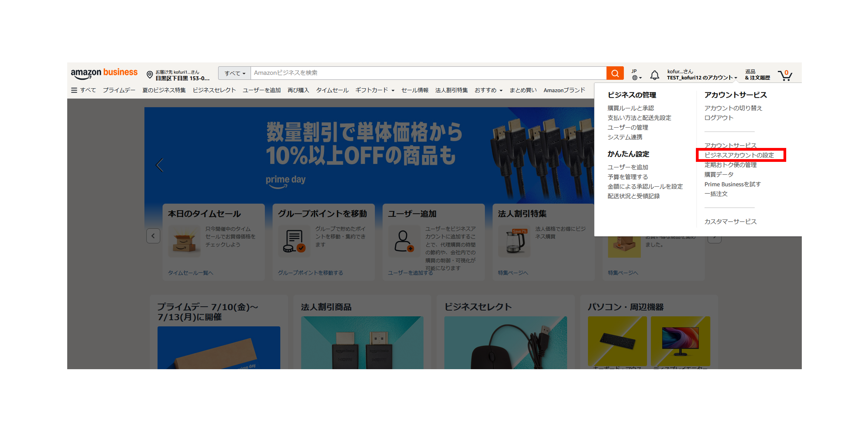Click 定期おトク便の管理
The image size is (868, 434).
point(730,165)
